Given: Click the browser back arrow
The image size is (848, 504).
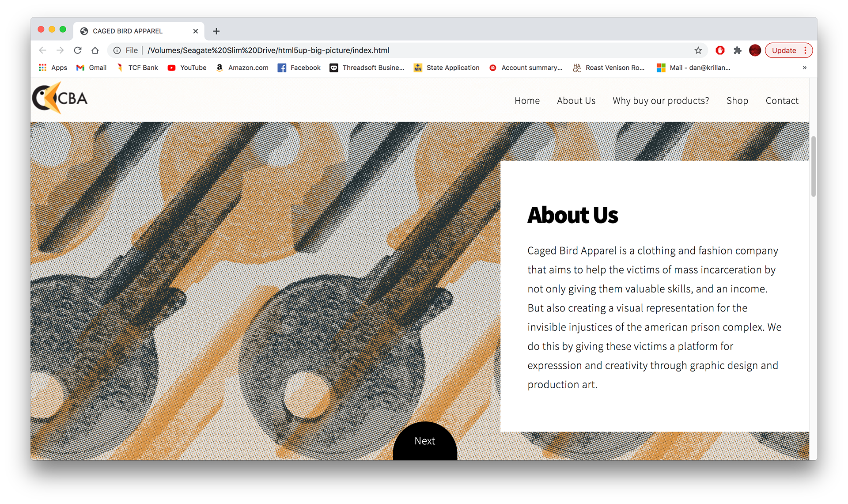Looking at the screenshot, I should tap(42, 50).
